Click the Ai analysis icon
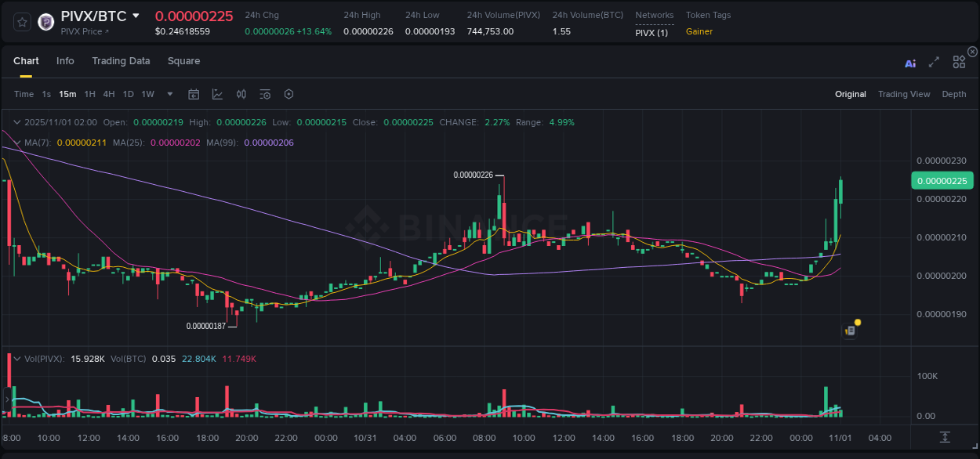 coord(910,63)
